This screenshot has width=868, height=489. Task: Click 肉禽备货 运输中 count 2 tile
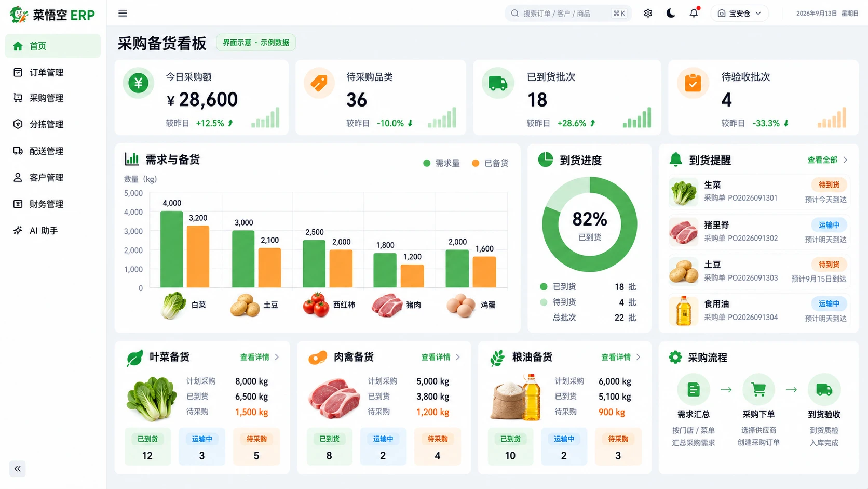pos(383,446)
